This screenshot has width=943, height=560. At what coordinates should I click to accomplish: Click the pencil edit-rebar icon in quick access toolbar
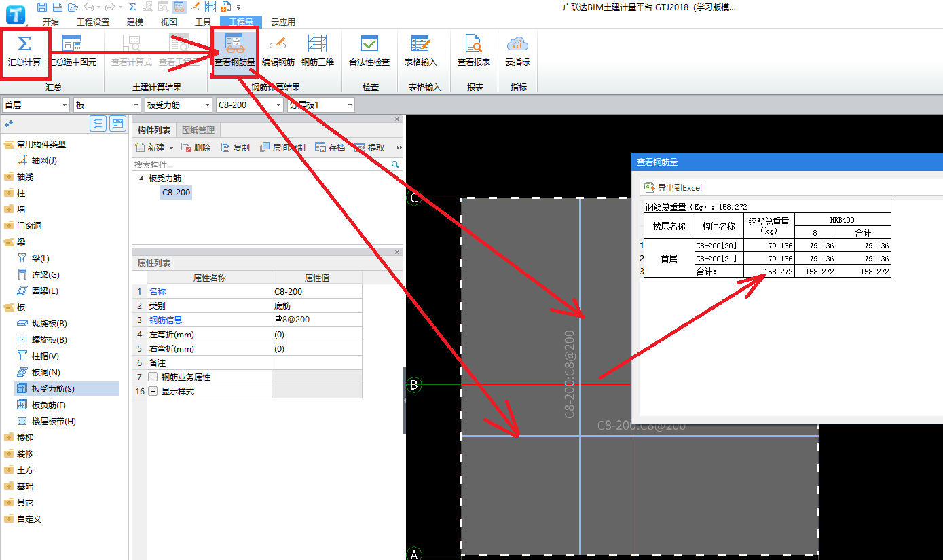pos(195,7)
